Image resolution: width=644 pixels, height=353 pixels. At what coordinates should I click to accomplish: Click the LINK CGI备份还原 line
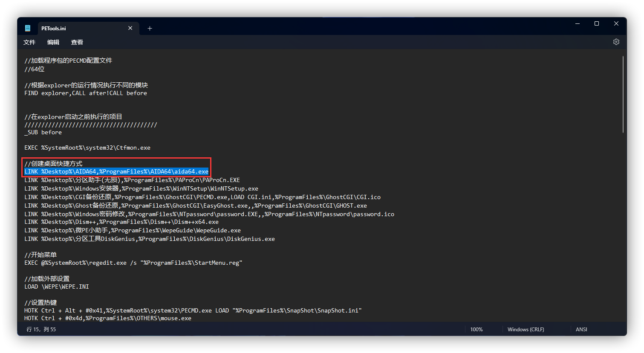(x=202, y=197)
